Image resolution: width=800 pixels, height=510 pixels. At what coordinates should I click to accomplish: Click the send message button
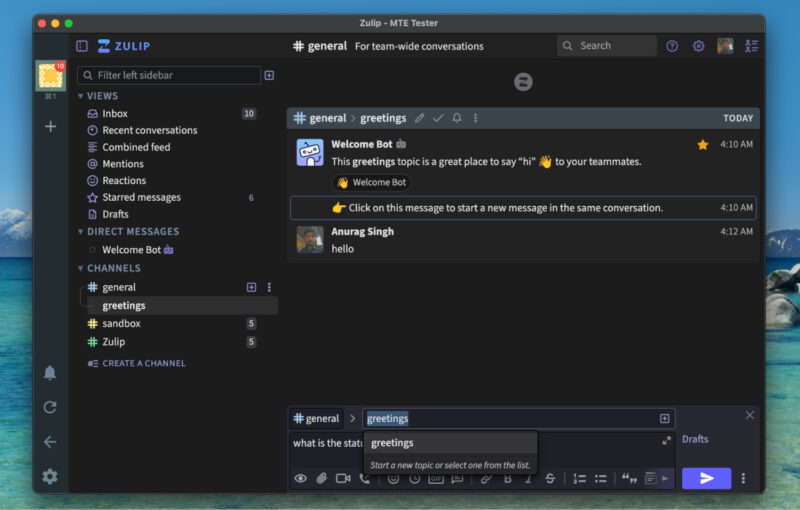[x=706, y=479]
